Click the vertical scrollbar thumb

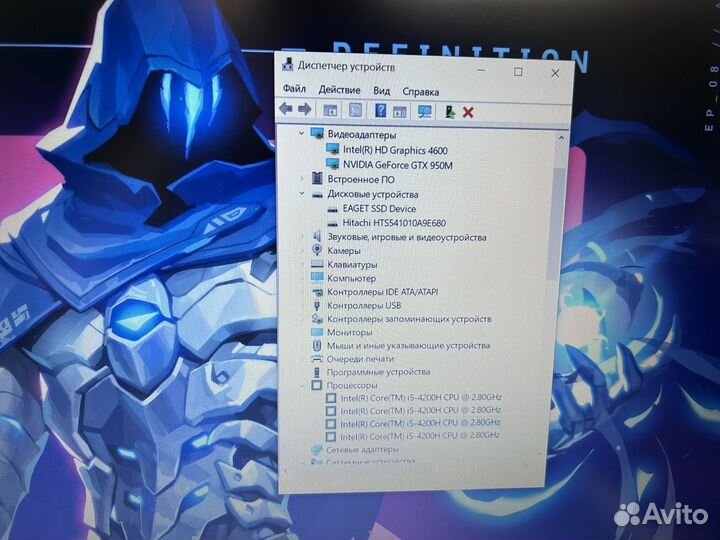click(554, 224)
